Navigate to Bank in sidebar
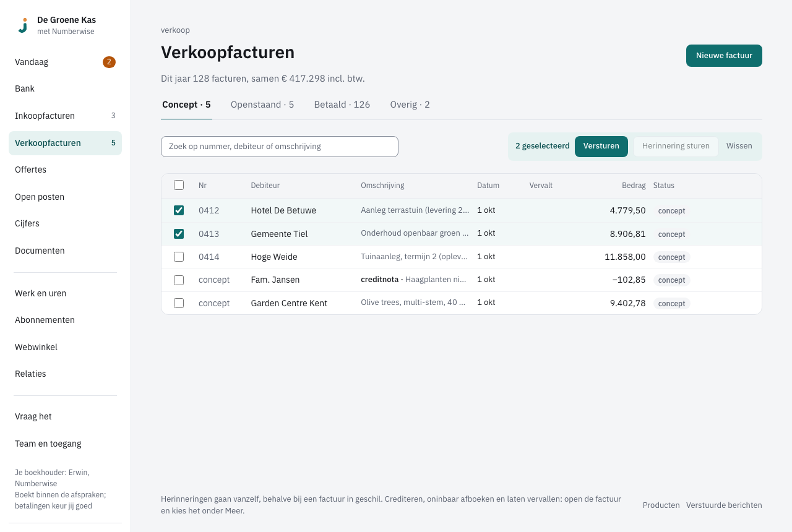The image size is (792, 532). tap(65, 89)
